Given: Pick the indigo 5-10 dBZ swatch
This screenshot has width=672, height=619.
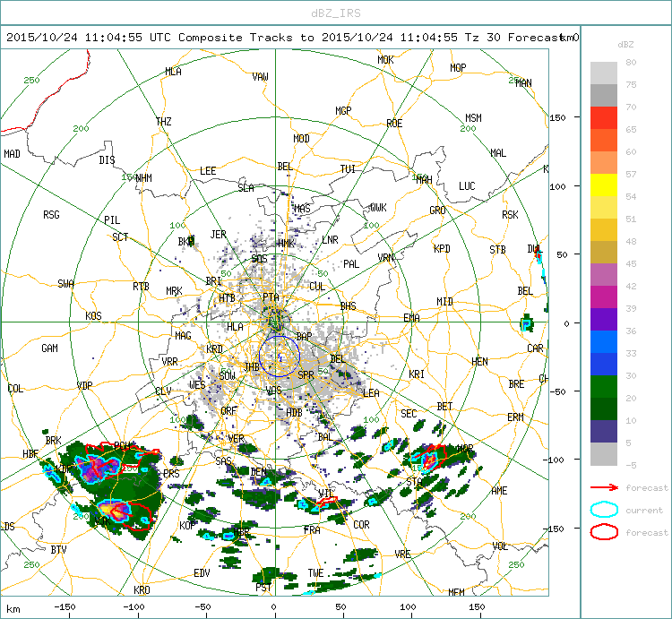Looking at the screenshot, I should (x=603, y=431).
